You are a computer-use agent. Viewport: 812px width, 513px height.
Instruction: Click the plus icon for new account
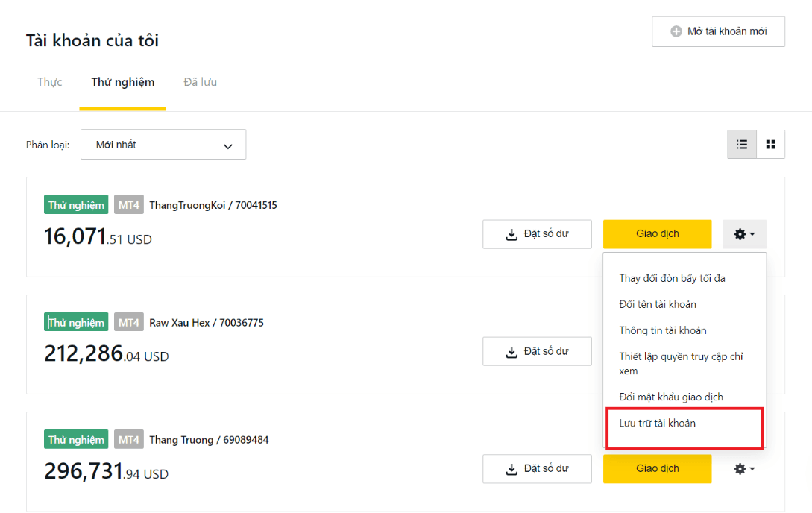click(676, 31)
